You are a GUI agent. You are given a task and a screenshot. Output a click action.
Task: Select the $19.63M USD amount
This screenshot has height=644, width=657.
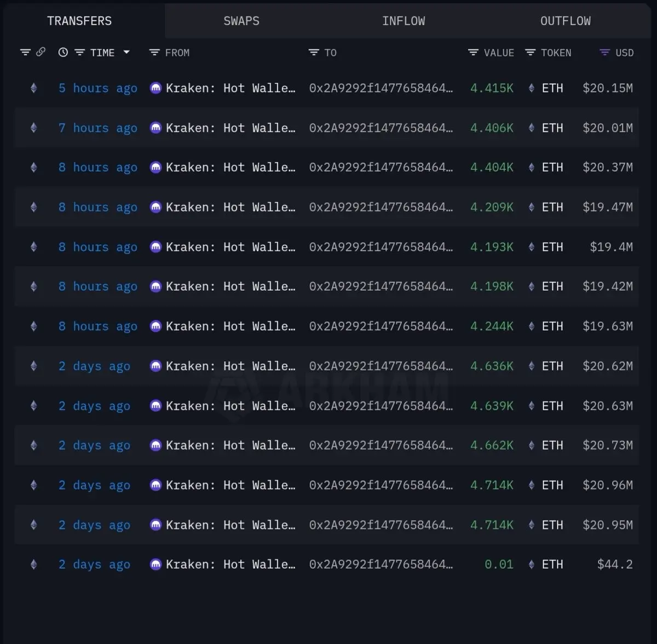[x=608, y=326]
